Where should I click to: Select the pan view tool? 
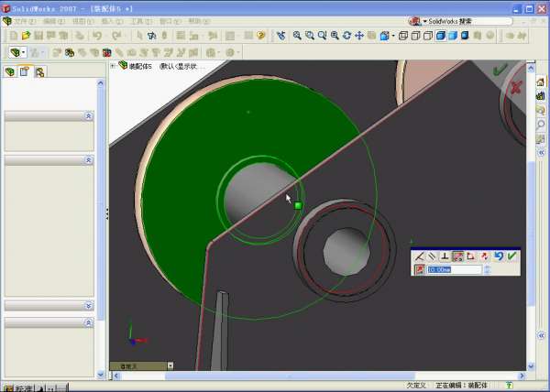tap(359, 36)
